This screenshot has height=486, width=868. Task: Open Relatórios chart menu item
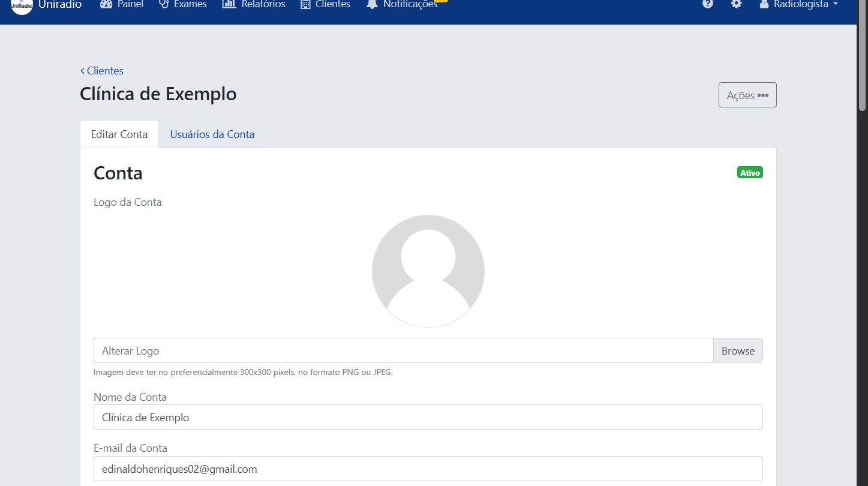tap(229, 4)
